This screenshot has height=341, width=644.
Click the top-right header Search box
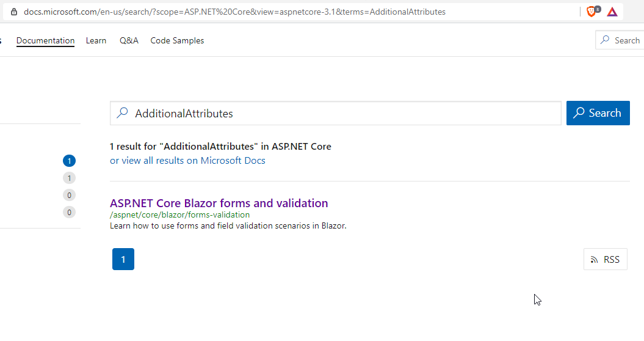click(620, 40)
